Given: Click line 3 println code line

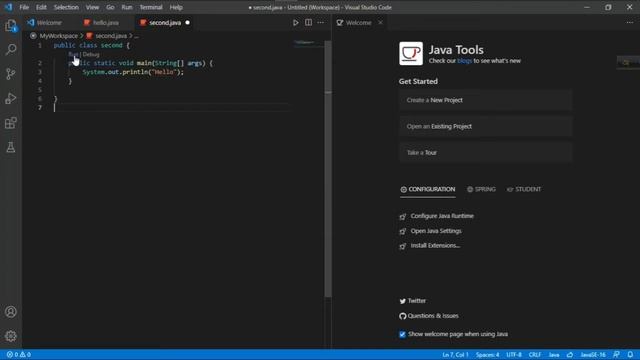Looking at the screenshot, I should coord(133,72).
